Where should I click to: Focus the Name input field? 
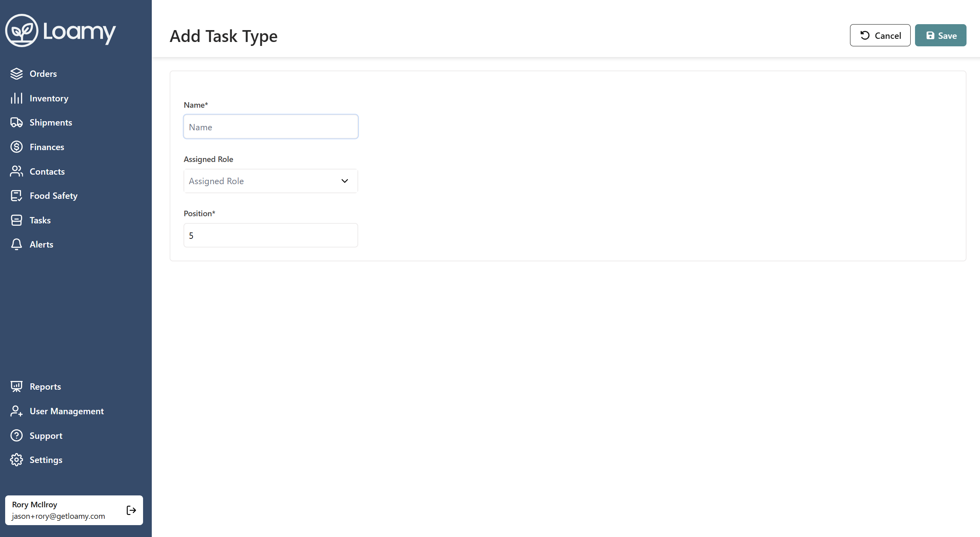coord(271,126)
